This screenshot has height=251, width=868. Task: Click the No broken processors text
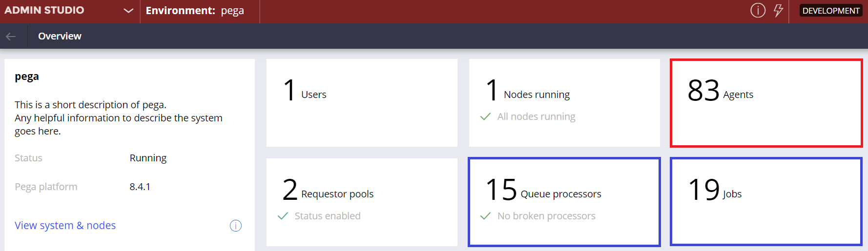[546, 216]
